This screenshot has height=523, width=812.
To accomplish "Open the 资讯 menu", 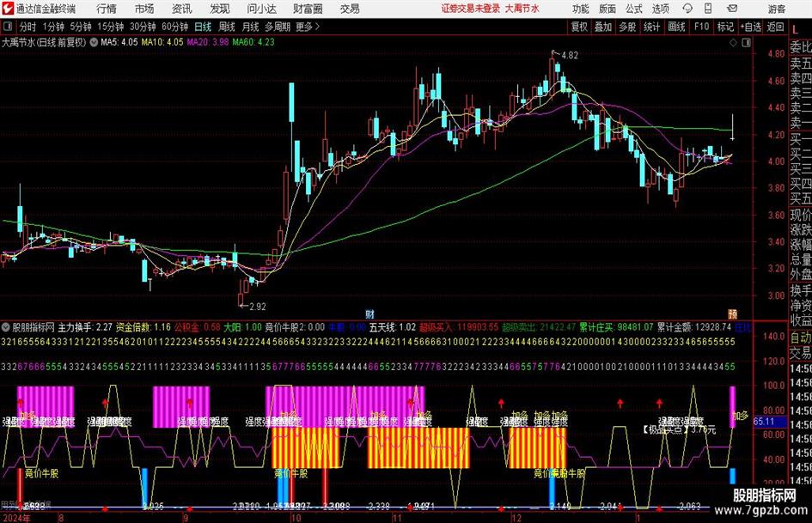I will click(x=182, y=9).
